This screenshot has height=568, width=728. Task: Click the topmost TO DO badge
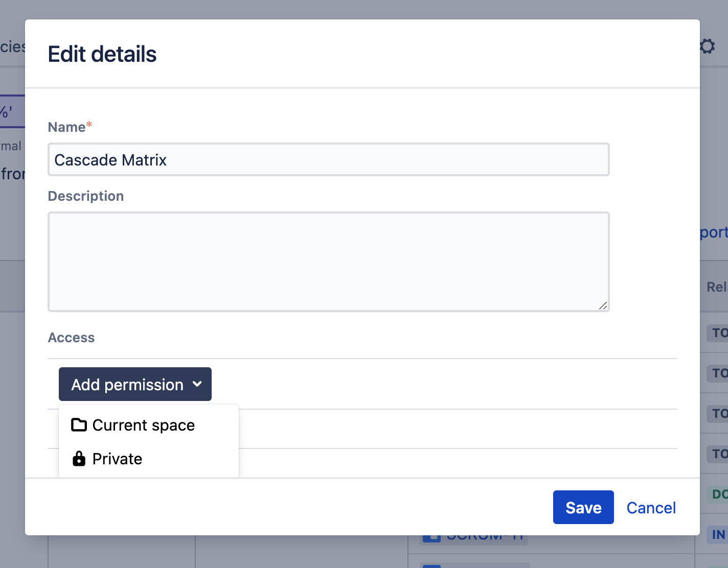point(720,333)
